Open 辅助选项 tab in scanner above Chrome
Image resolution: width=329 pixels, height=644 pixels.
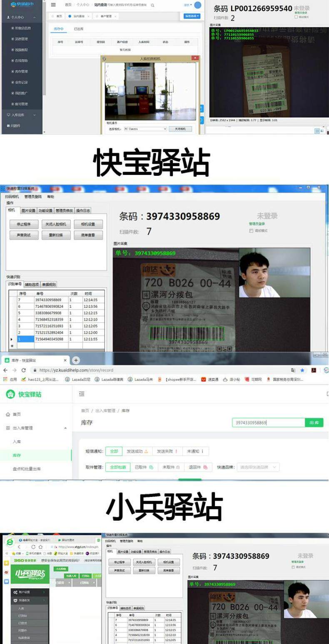click(x=32, y=284)
